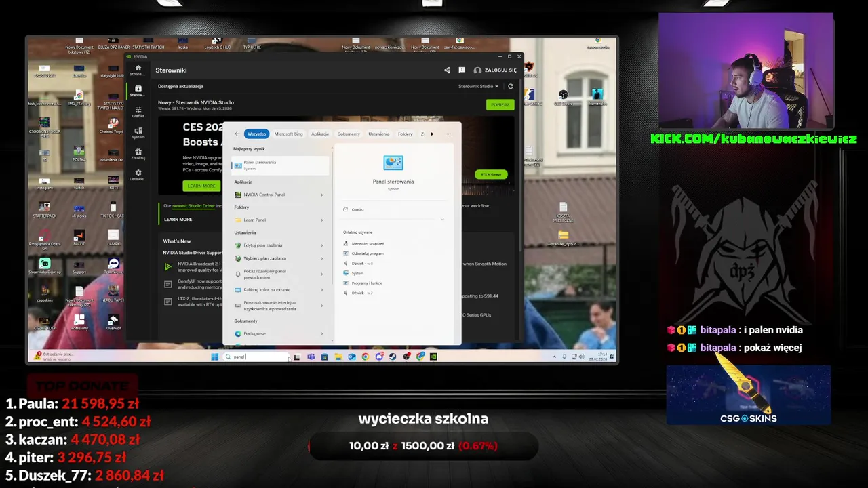868x488 pixels.
Task: Show more search filter tabs arrow
Action: pyautogui.click(x=432, y=134)
